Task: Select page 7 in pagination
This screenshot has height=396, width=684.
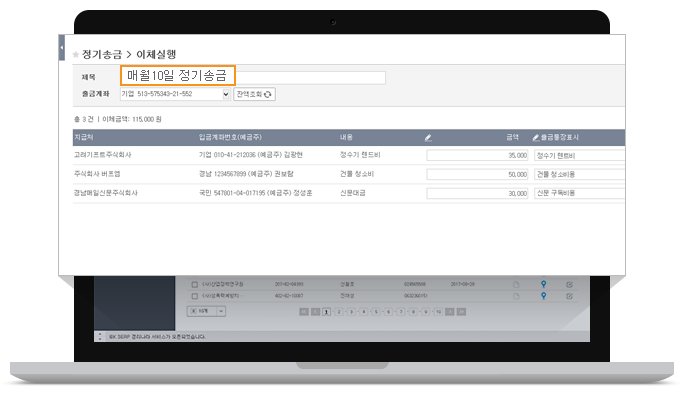Action: [401, 312]
